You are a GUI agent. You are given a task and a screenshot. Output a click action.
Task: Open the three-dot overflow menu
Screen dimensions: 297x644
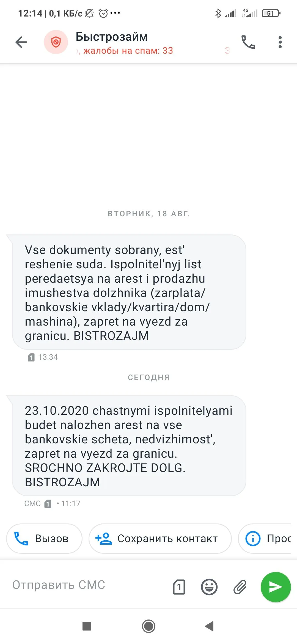(x=280, y=42)
